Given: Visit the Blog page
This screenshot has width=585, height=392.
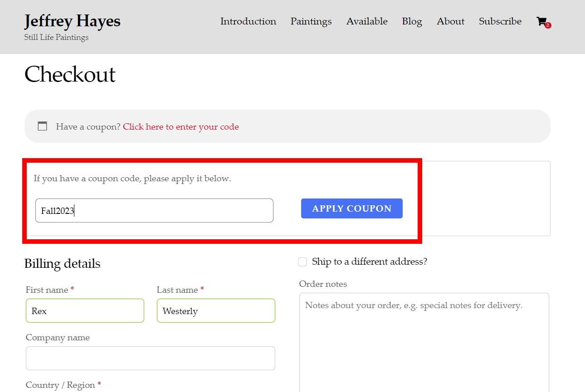Looking at the screenshot, I should 412,21.
